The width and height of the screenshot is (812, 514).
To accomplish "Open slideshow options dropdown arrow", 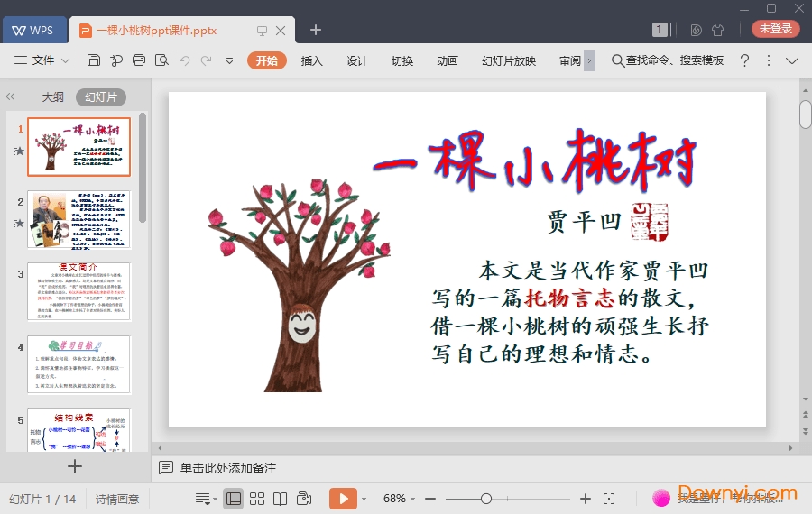I will [364, 499].
